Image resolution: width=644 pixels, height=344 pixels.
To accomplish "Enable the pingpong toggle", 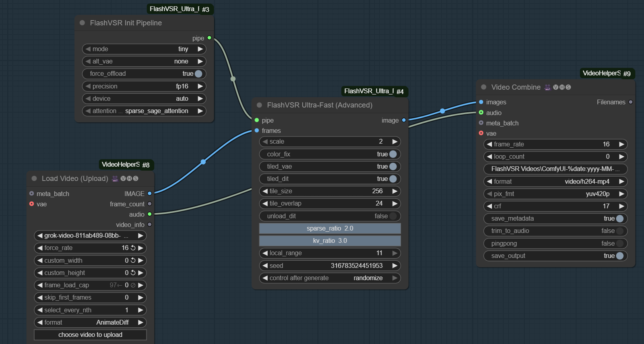I will (x=619, y=243).
